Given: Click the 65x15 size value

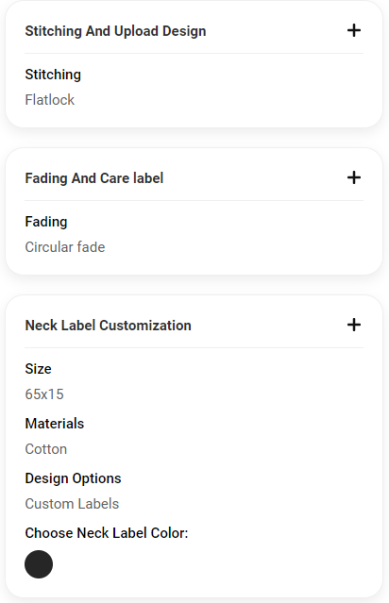Looking at the screenshot, I should pyautogui.click(x=44, y=394).
